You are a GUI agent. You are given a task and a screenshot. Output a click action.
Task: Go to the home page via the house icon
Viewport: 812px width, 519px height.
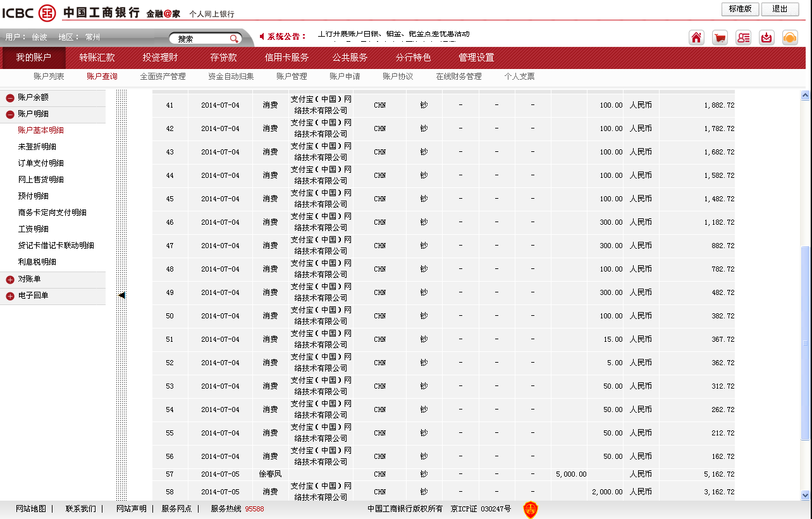(x=696, y=37)
